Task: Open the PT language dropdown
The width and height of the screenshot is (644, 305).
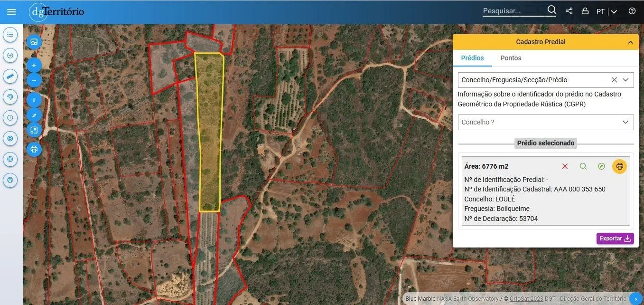Action: (x=607, y=11)
